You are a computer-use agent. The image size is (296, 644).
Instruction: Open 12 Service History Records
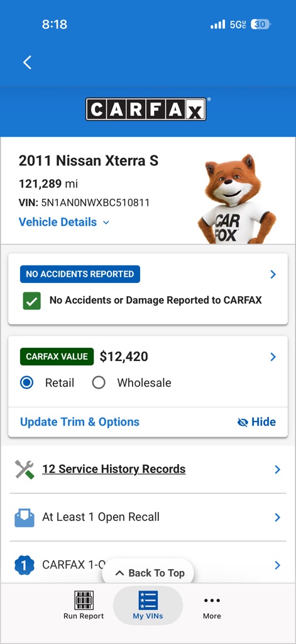click(x=148, y=469)
